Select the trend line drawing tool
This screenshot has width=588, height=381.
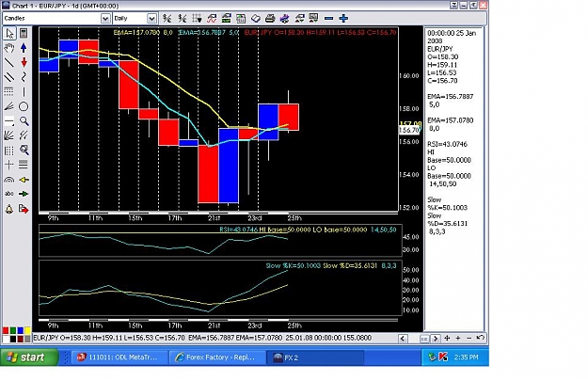9,62
